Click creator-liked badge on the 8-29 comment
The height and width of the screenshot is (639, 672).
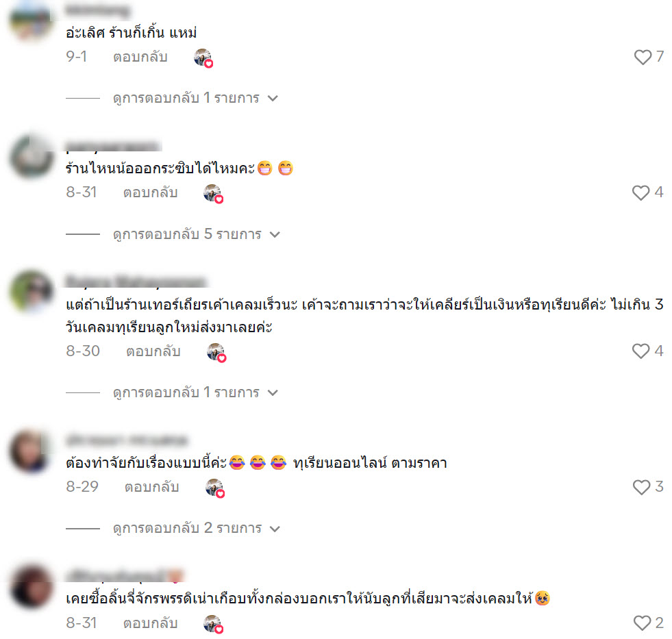coord(215,488)
